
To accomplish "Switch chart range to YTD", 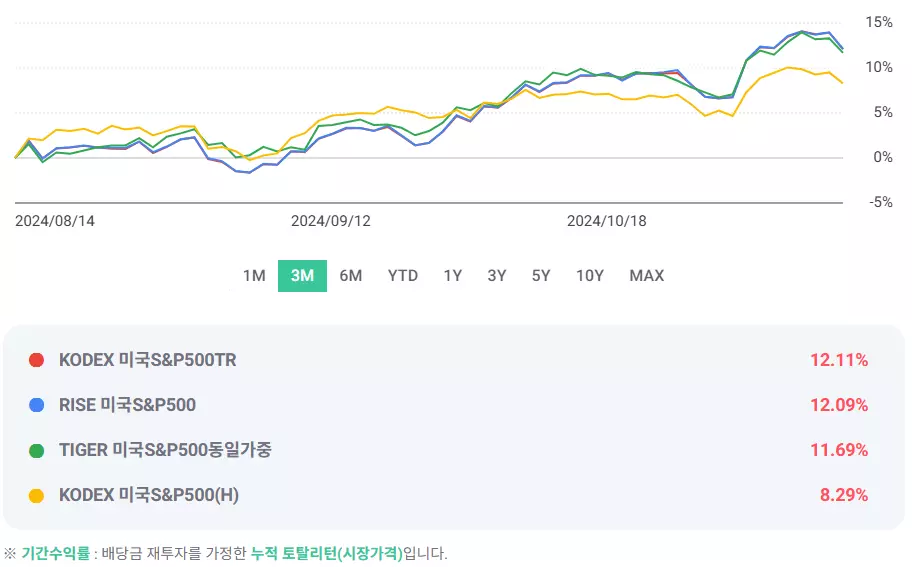I will [x=403, y=276].
